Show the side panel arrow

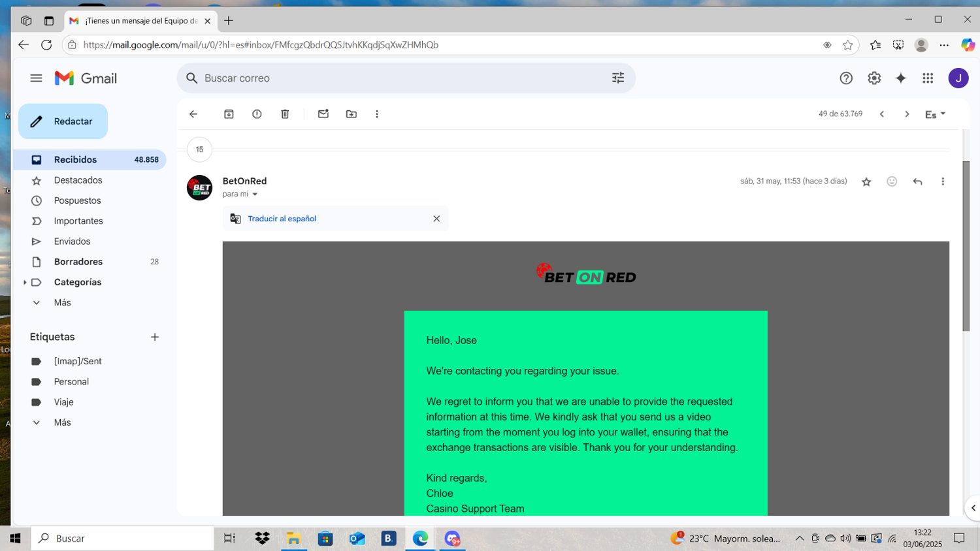[973, 508]
